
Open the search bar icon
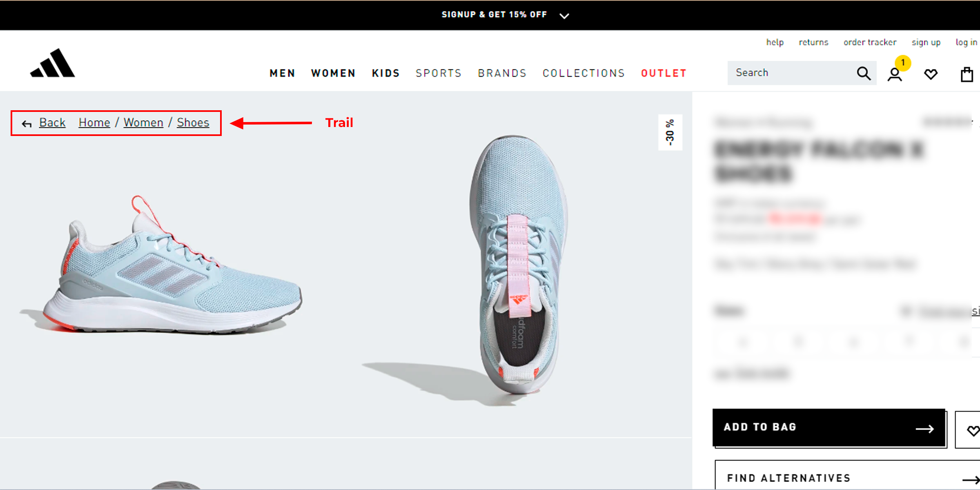864,73
